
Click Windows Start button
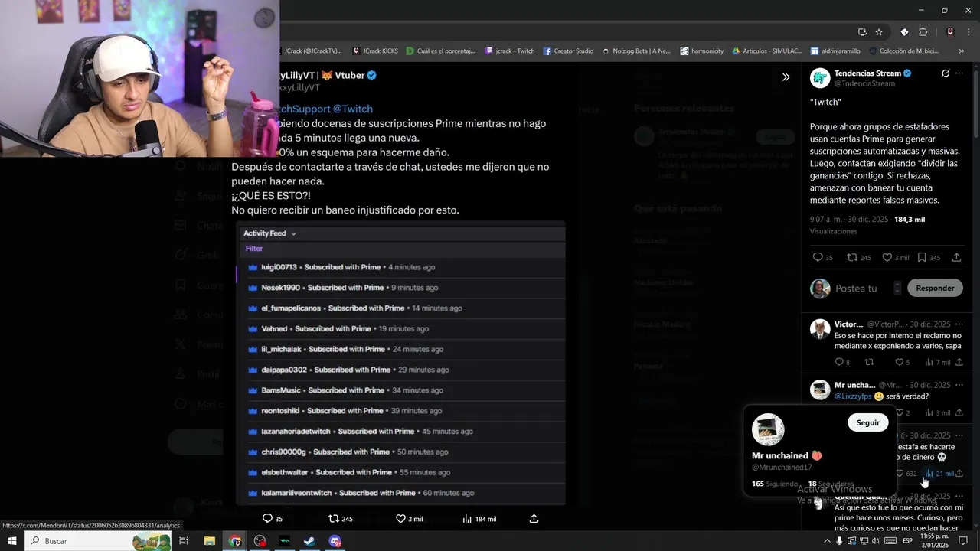coord(12,541)
